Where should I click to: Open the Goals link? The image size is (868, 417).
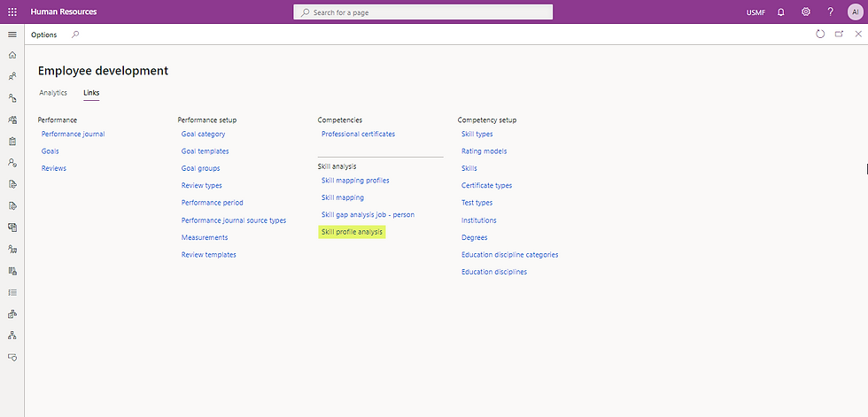(x=50, y=151)
